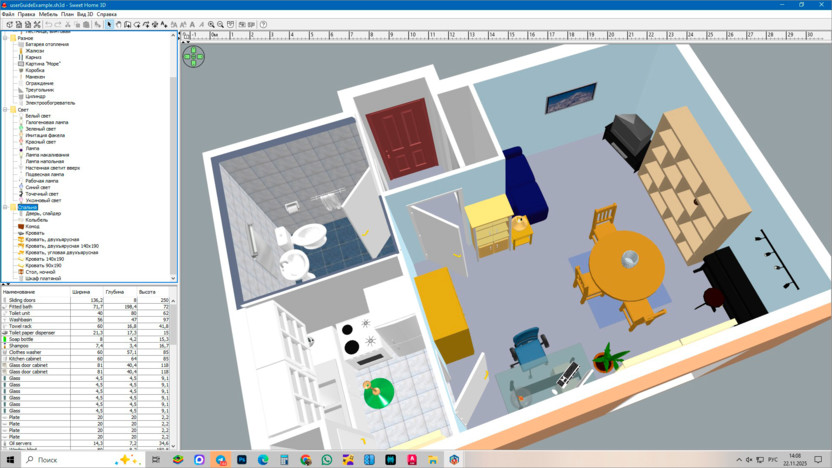
Task: Open the Мебель menu
Action: 48,15
